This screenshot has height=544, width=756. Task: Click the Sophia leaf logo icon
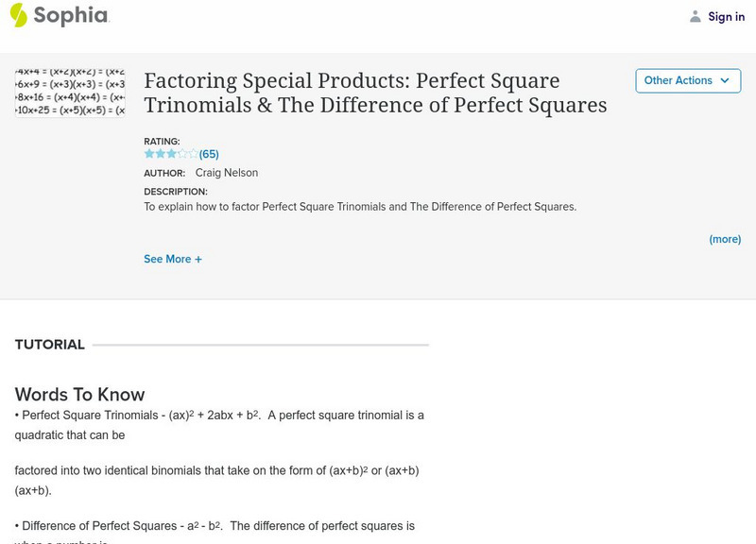click(19, 15)
